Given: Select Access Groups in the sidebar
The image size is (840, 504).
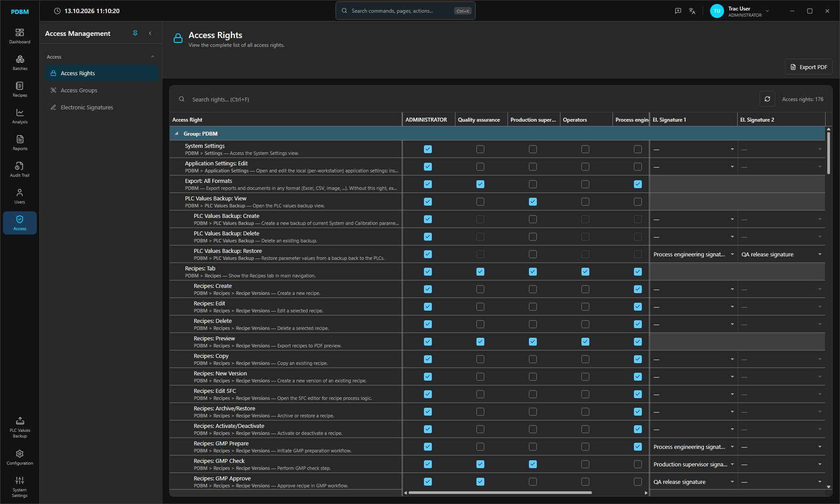Looking at the screenshot, I should (x=101, y=90).
